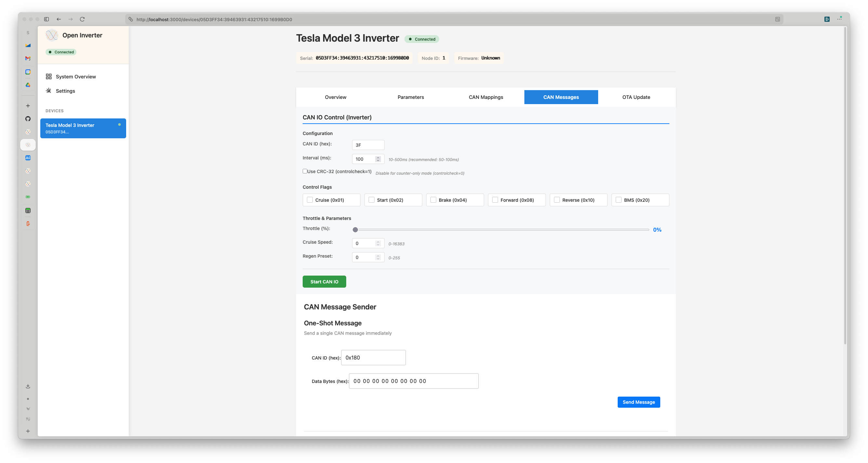Click the browser reload icon
This screenshot has width=868, height=463.
click(x=82, y=19)
